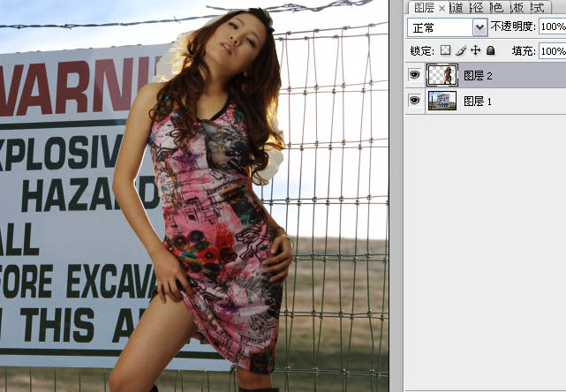Select the layer named 图层 1

click(x=477, y=101)
